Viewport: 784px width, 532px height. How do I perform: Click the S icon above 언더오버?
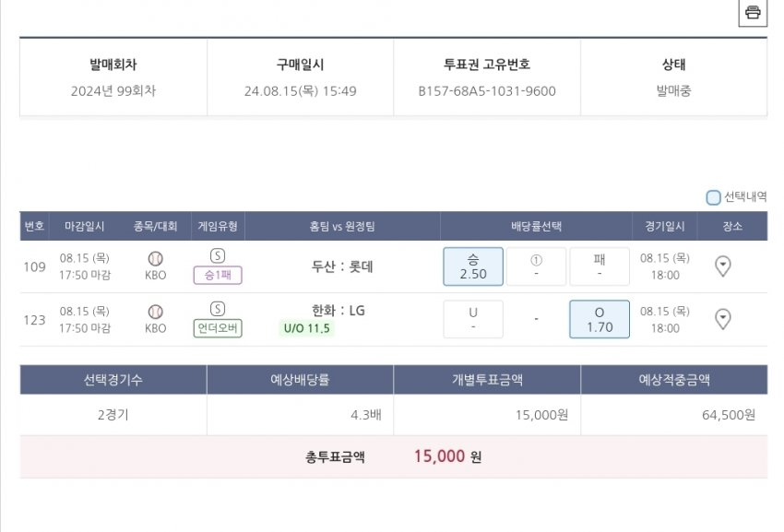[218, 309]
